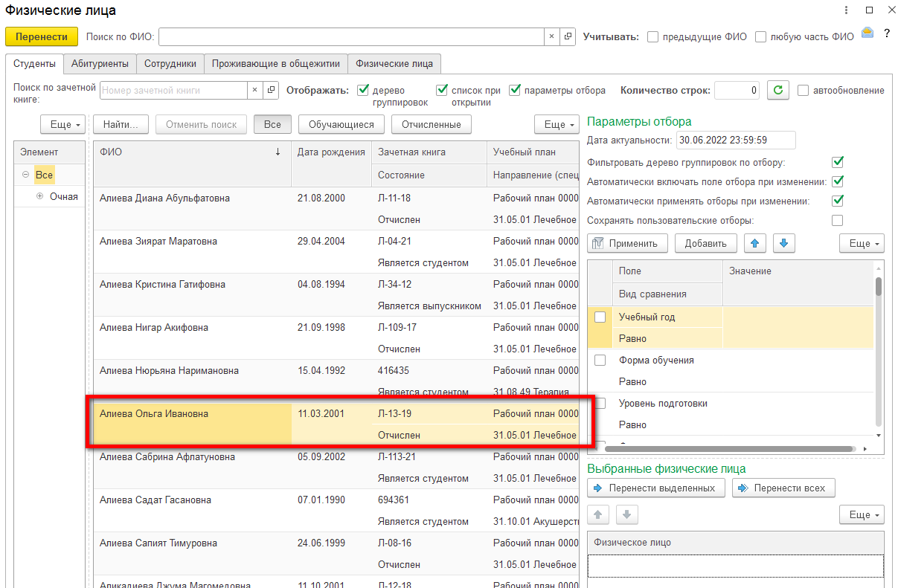Check Сохранять пользовательские отборы

click(x=838, y=220)
